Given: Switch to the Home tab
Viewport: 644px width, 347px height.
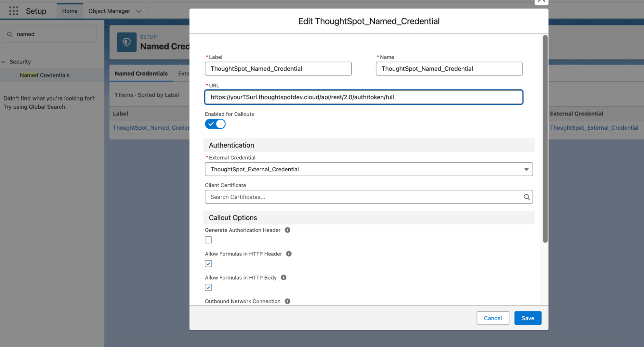Looking at the screenshot, I should pyautogui.click(x=70, y=11).
